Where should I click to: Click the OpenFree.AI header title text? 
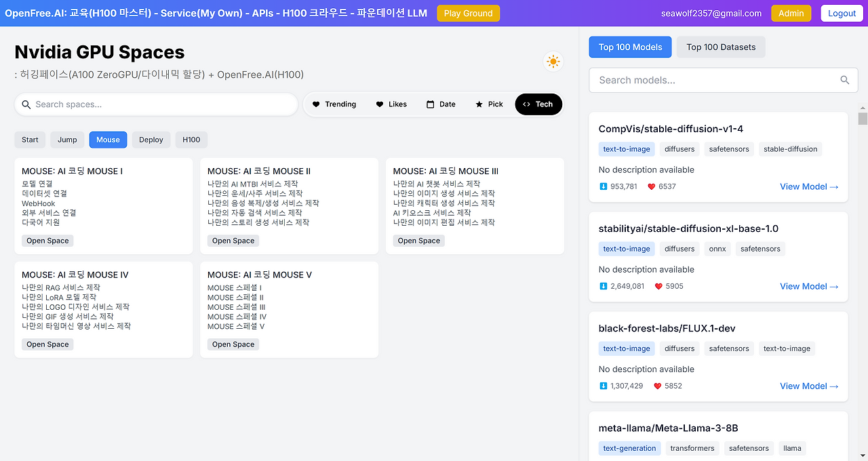click(216, 13)
